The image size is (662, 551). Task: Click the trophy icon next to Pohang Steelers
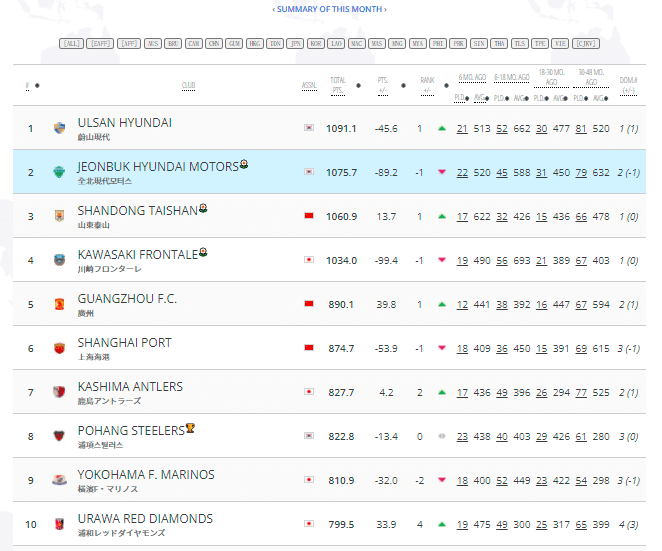click(x=190, y=429)
